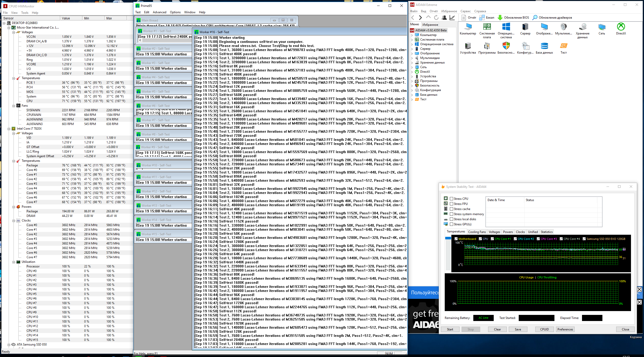Collapse the Intel Core i7 7820X node
The image size is (644, 357).
point(9,129)
